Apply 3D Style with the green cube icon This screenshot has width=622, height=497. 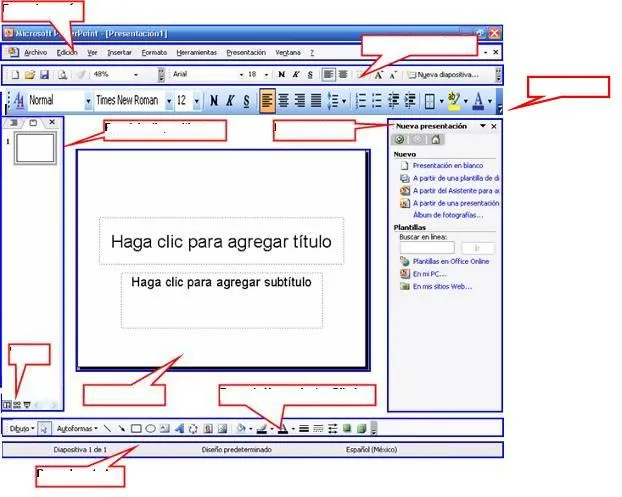pos(361,428)
